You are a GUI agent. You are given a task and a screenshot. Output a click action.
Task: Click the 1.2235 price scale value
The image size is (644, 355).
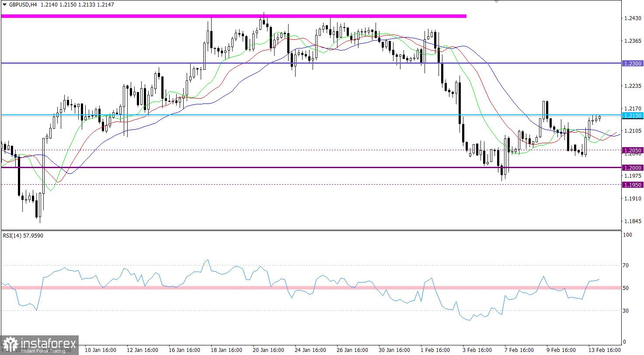pyautogui.click(x=633, y=86)
